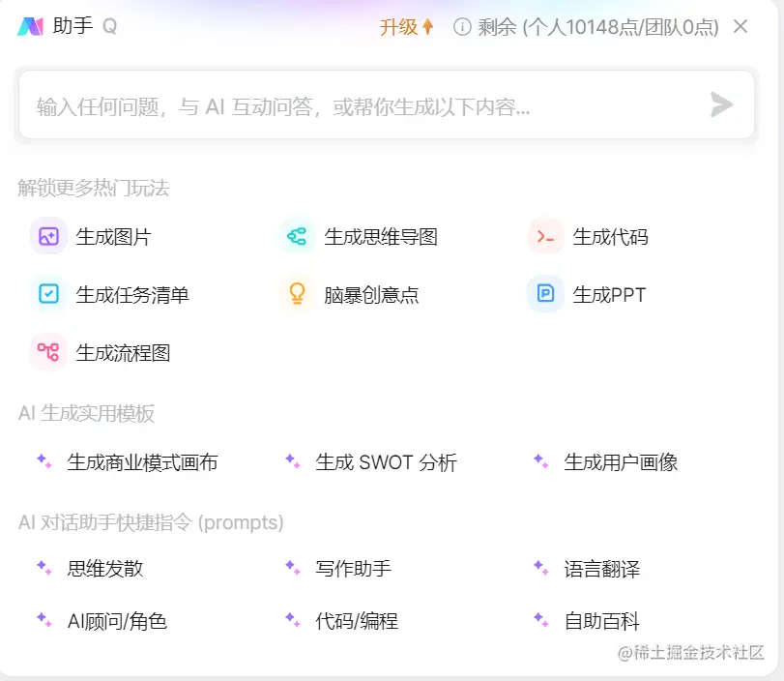Click the Q search icon beside 助手
Viewport: 784px width, 681px height.
click(x=109, y=26)
